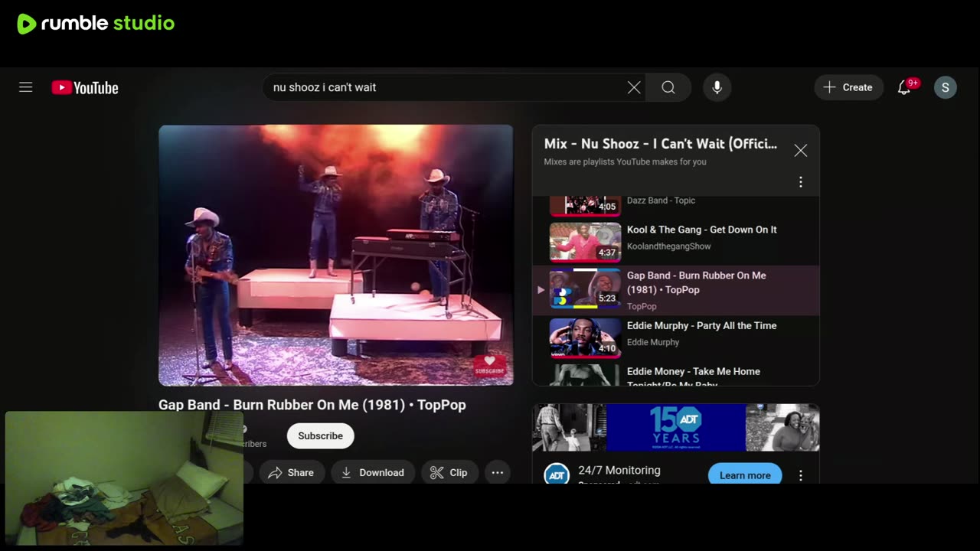Click the rumble studio logo
This screenshot has height=551, width=980.
[96, 24]
